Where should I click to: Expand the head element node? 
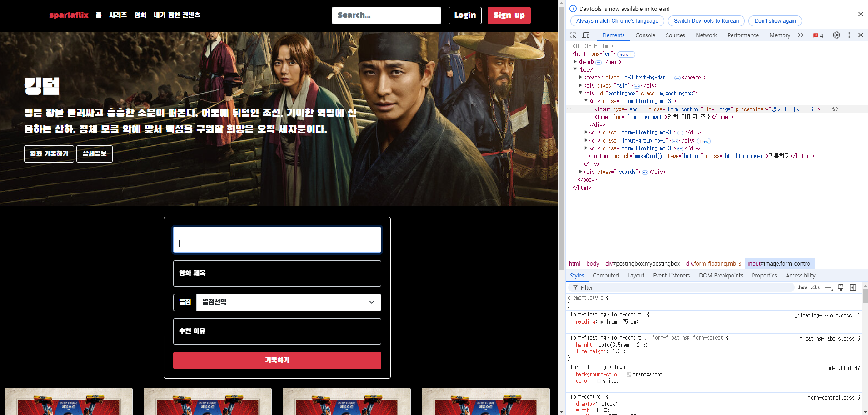(575, 62)
